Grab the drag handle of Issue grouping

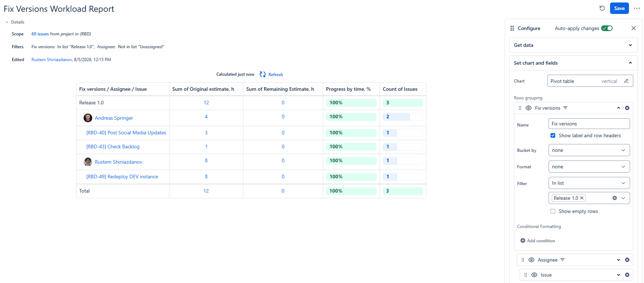pyautogui.click(x=526, y=275)
